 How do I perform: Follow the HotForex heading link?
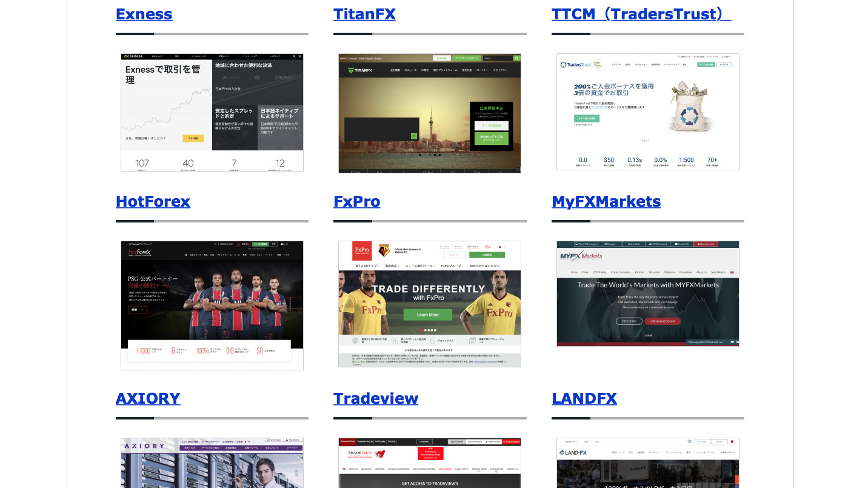tap(153, 201)
